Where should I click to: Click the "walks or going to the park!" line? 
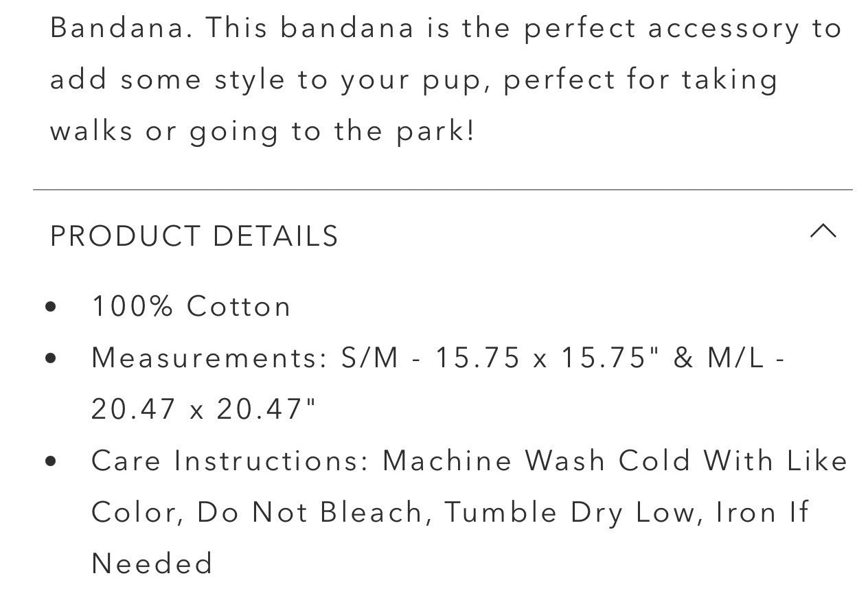point(262,131)
